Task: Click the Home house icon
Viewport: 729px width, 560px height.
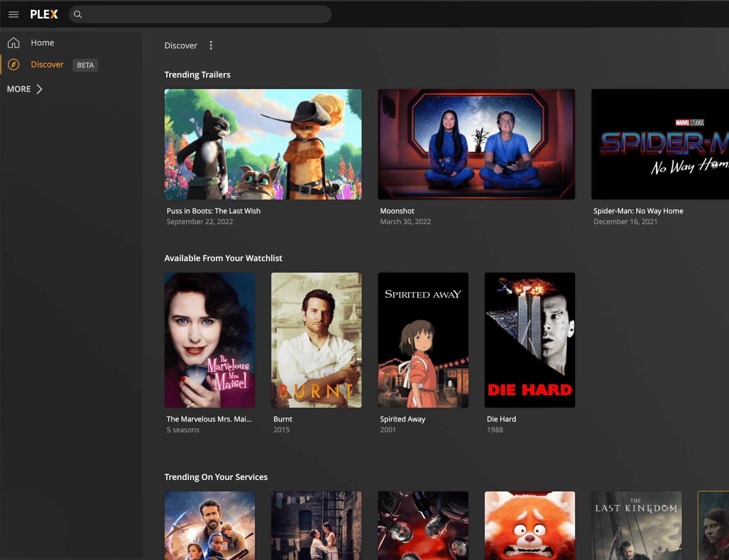Action: click(x=14, y=43)
